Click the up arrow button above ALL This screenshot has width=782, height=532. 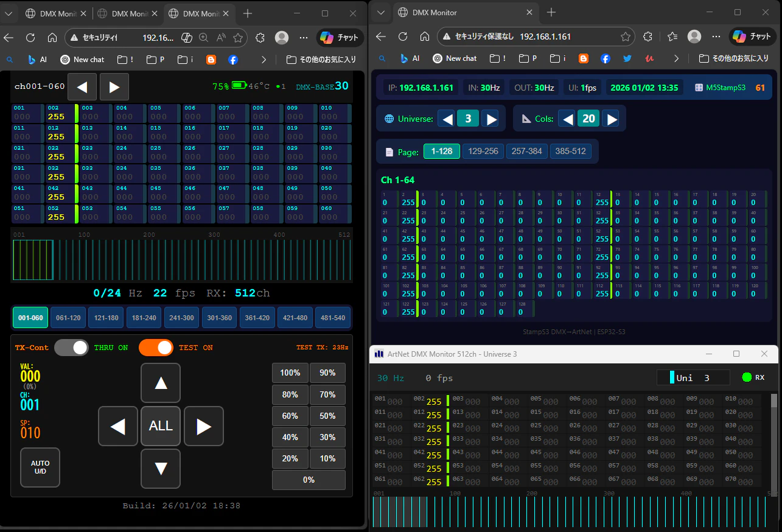point(161,383)
